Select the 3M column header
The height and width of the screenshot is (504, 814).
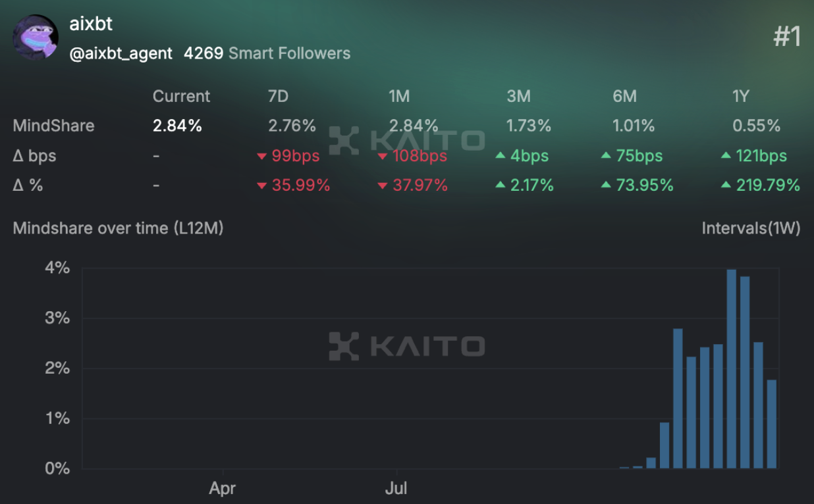coord(518,96)
